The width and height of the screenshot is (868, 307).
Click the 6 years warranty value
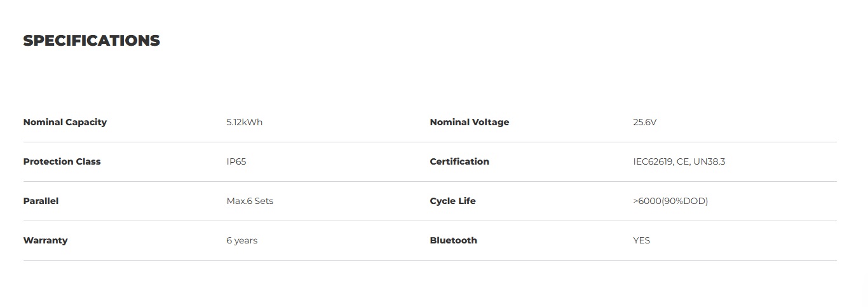(242, 240)
